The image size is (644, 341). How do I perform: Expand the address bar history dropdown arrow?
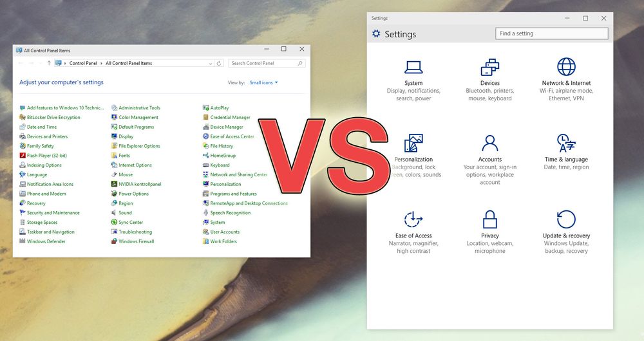(211, 64)
